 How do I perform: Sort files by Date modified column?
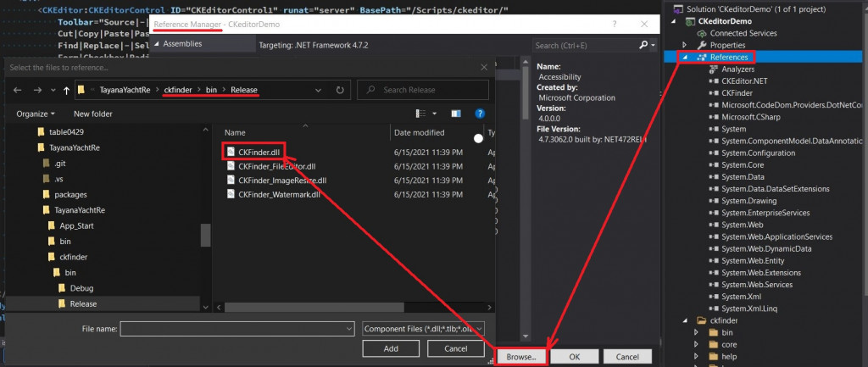[x=419, y=132]
